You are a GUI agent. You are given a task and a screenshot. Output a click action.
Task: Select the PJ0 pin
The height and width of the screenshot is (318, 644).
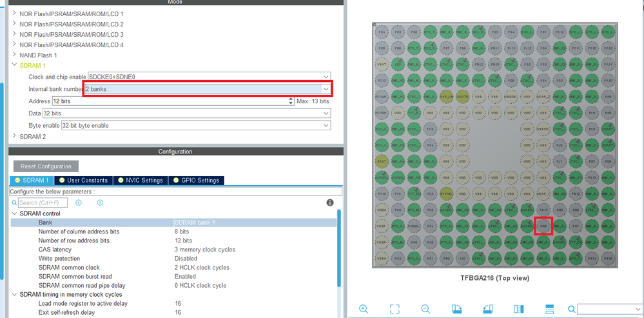(462, 258)
